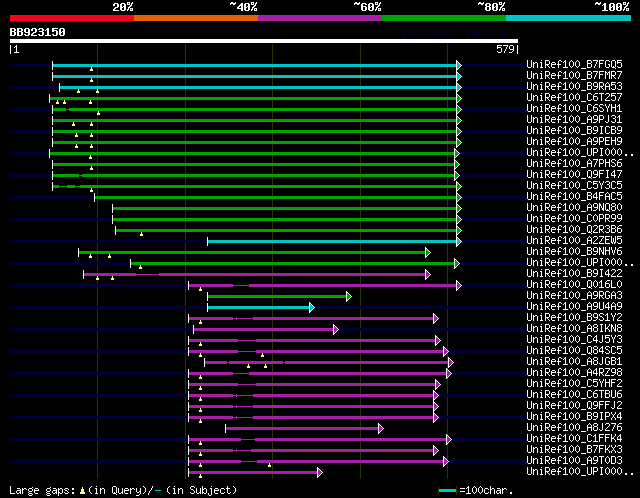
Task: Click the purple alignment bar for A8IKN8
Action: click(x=264, y=330)
